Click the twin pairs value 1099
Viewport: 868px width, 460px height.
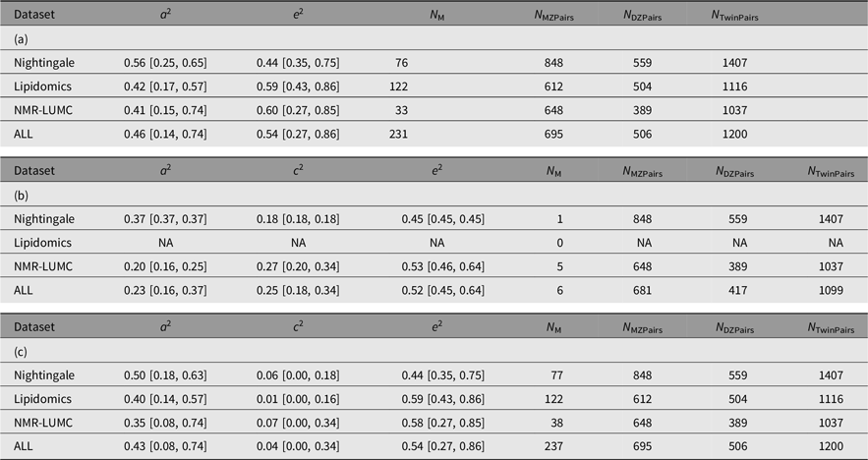(829, 290)
